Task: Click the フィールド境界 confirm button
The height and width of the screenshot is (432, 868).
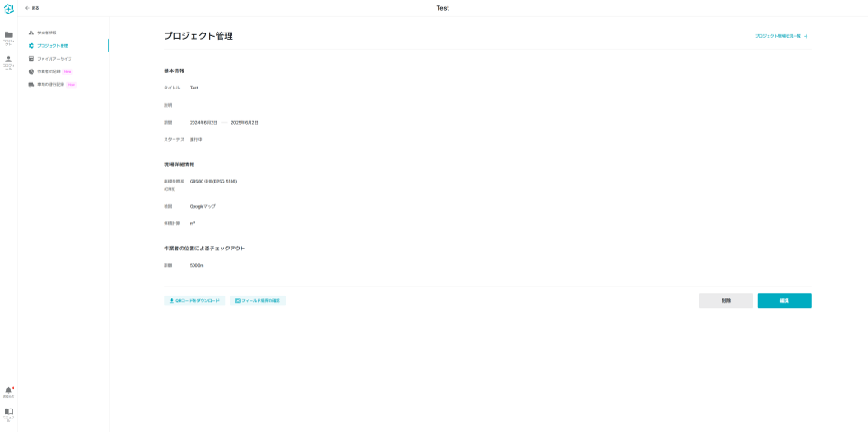Action: pyautogui.click(x=258, y=301)
